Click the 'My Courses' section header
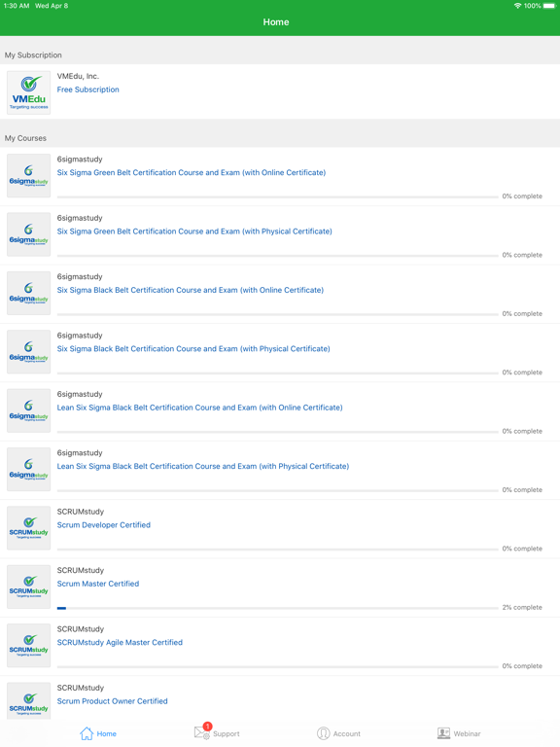Screen dimensions: 560x747 coord(25,138)
